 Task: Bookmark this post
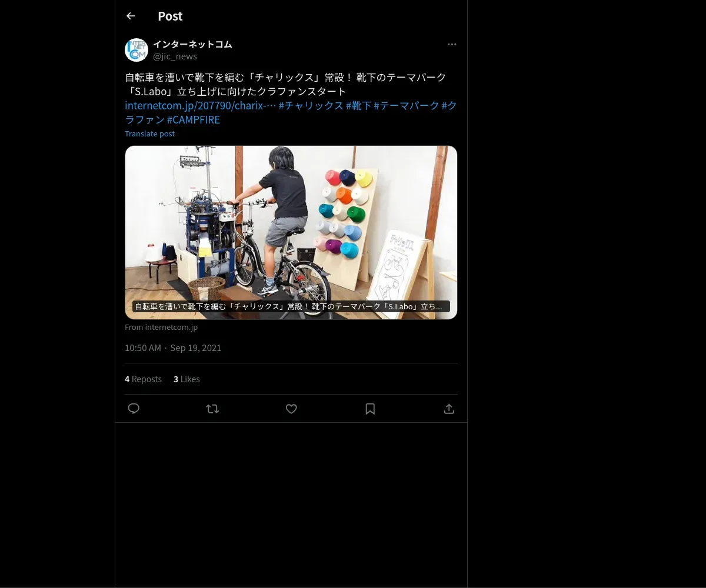[370, 409]
